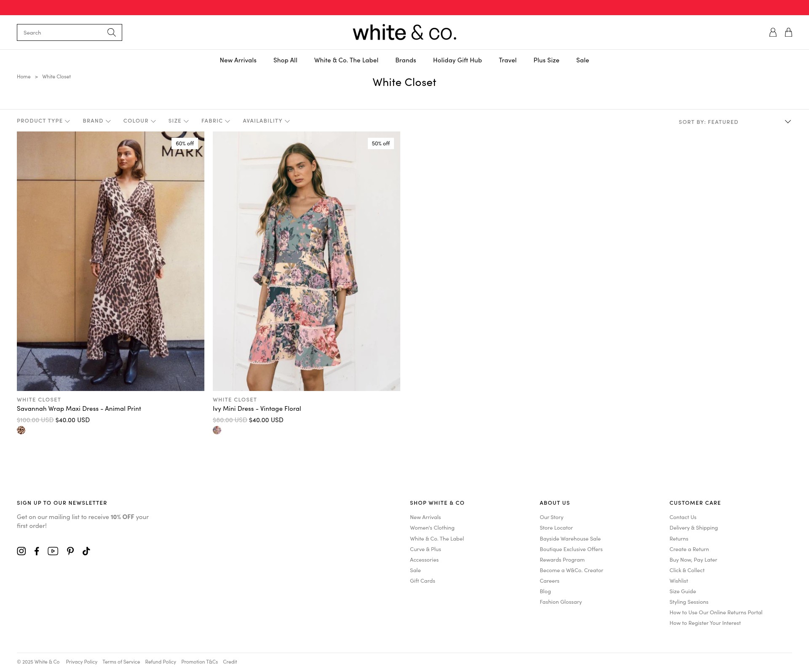
Task: Open the Ivy Mini Dress photo
Action: tap(306, 261)
